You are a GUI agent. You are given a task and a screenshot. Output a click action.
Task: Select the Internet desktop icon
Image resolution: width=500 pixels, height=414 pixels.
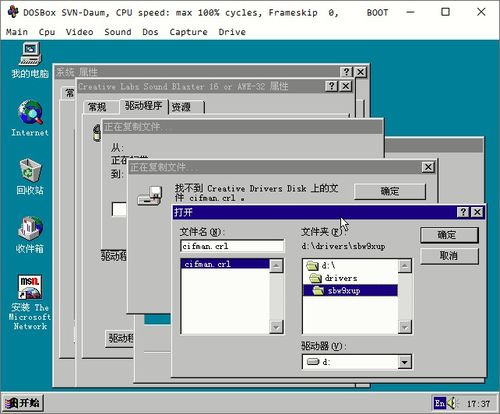tap(30, 118)
